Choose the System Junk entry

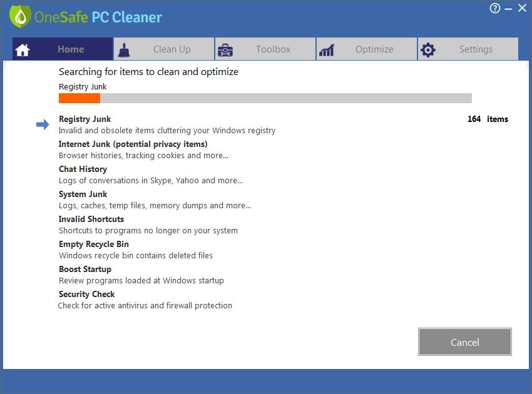pyautogui.click(x=83, y=194)
